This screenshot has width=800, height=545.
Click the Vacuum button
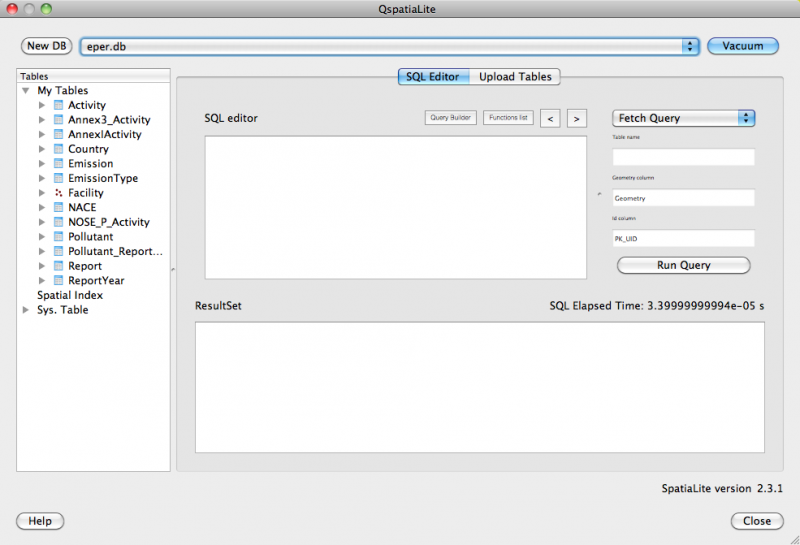743,46
